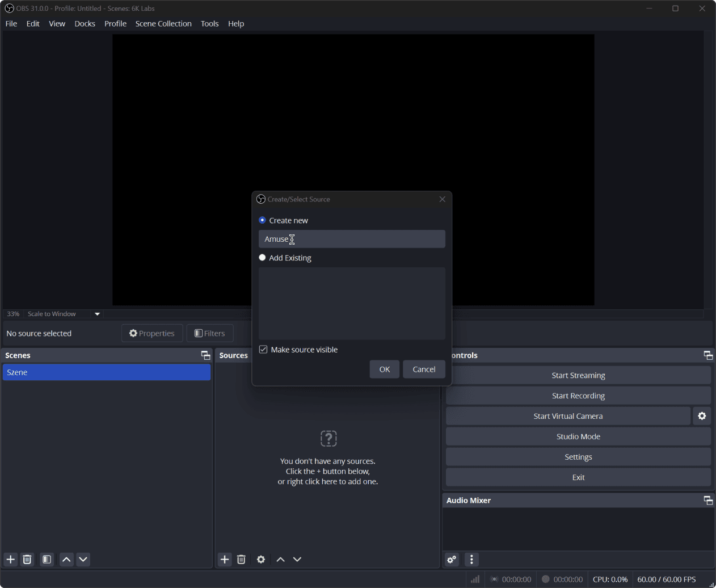Image resolution: width=716 pixels, height=588 pixels.
Task: Remove selected scene with trash icon
Action: coord(27,560)
